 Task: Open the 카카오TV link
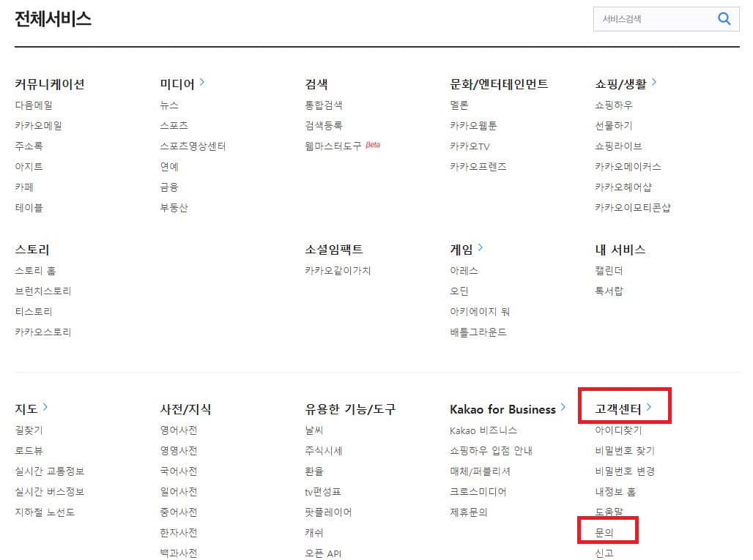(470, 146)
